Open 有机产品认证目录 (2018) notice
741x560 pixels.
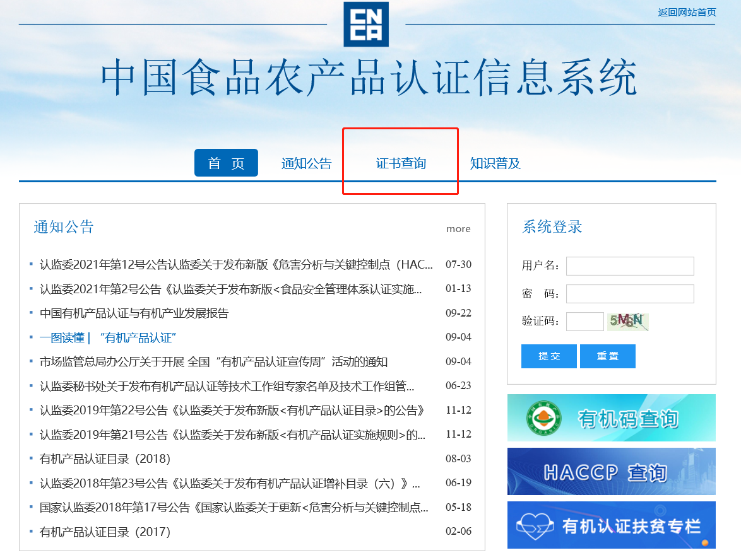[105, 459]
